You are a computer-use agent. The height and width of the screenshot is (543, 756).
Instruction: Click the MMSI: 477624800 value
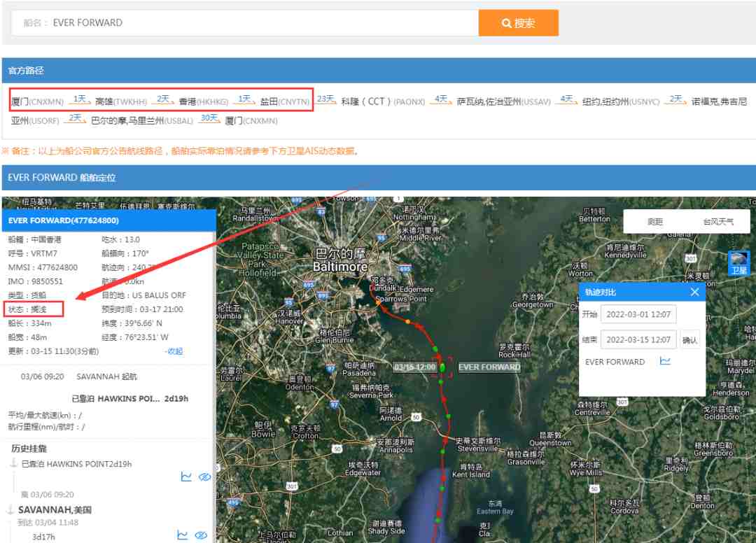pyautogui.click(x=43, y=267)
